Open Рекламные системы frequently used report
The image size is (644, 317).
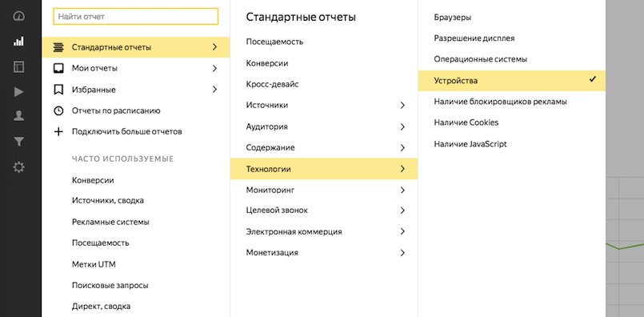coord(110,222)
